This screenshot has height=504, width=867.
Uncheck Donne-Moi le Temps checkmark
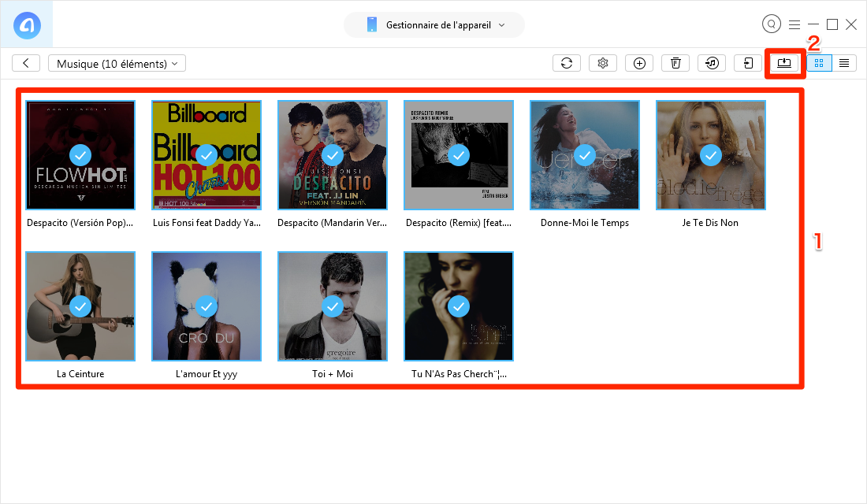[585, 155]
